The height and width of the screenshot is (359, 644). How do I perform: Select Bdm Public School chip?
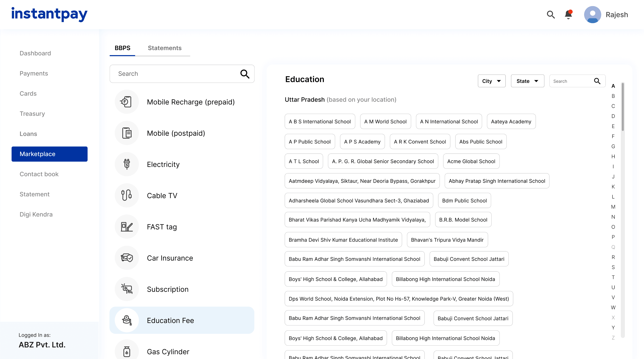click(464, 201)
